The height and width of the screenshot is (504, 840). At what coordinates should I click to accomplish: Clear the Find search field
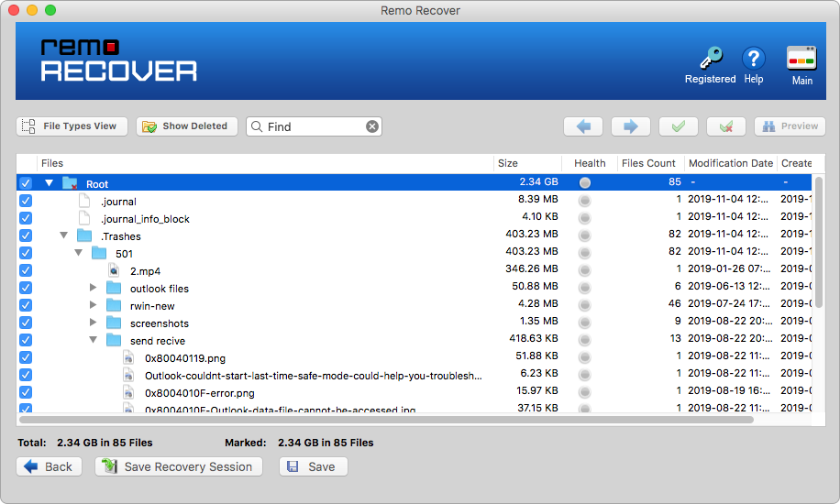[371, 126]
